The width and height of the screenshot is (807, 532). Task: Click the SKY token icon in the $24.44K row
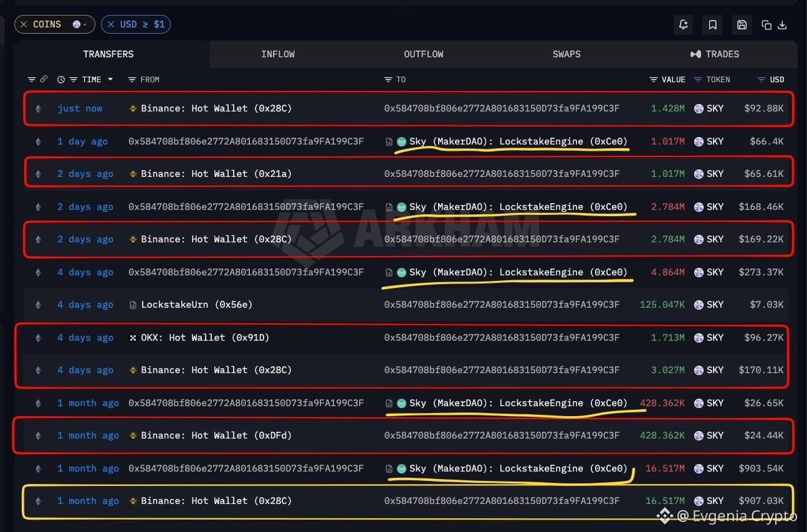point(699,435)
